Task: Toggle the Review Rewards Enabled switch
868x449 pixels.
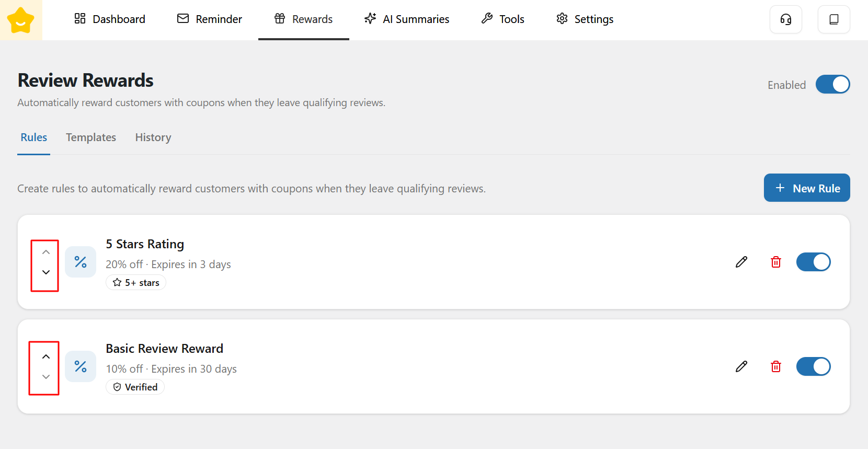Action: (x=832, y=85)
